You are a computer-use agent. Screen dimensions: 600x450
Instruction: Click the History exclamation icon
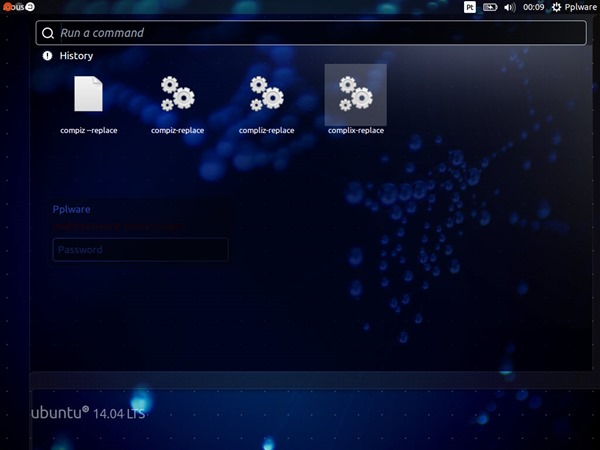point(47,56)
